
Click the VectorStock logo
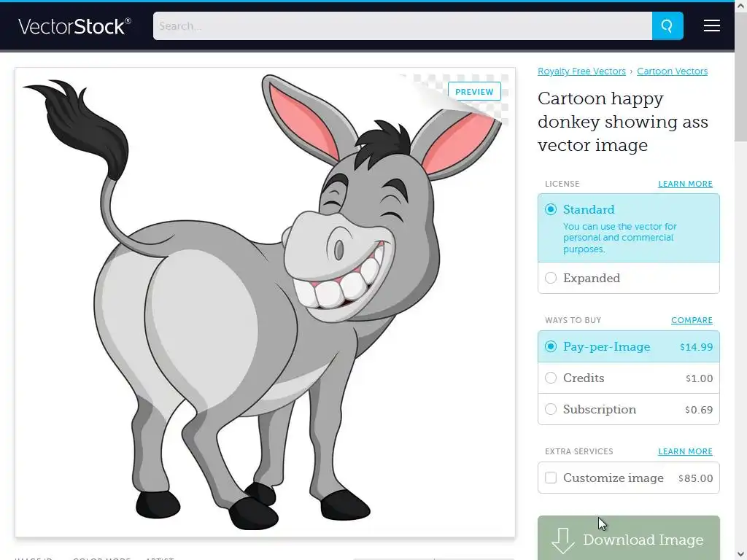point(74,26)
